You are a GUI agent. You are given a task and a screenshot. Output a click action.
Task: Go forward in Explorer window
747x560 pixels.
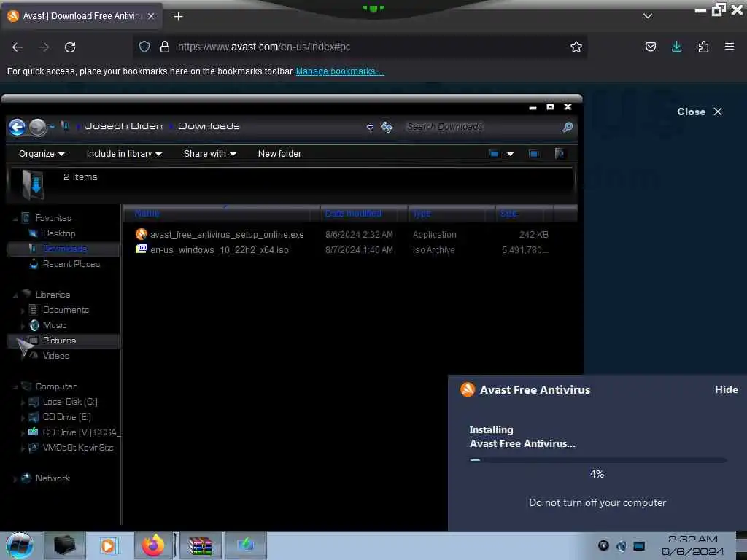click(x=38, y=127)
